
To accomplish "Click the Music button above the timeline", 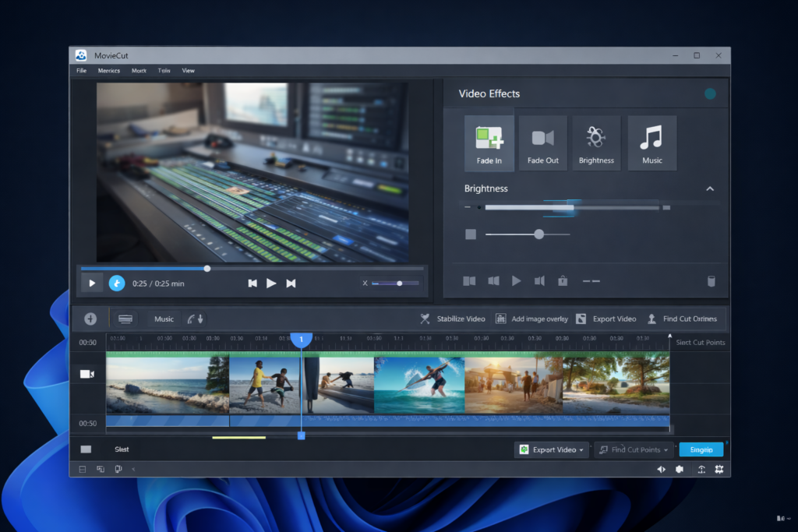I will (x=163, y=319).
